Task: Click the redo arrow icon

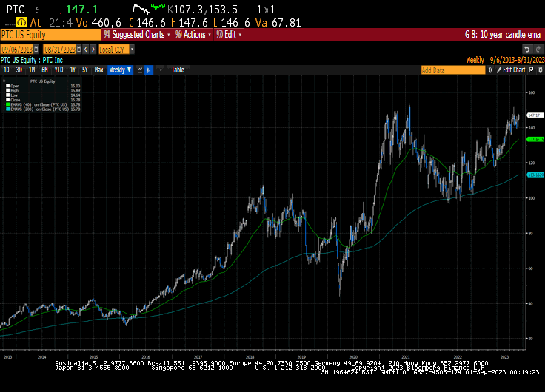Action: [x=538, y=50]
